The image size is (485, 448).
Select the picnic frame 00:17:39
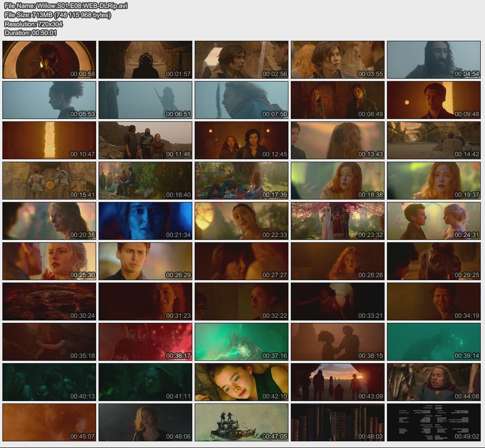pos(242,181)
